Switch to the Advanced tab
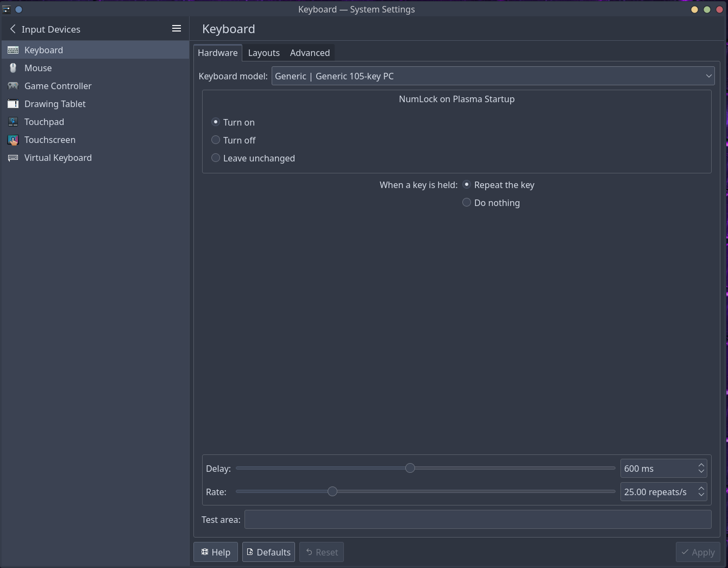728x568 pixels. tap(310, 53)
